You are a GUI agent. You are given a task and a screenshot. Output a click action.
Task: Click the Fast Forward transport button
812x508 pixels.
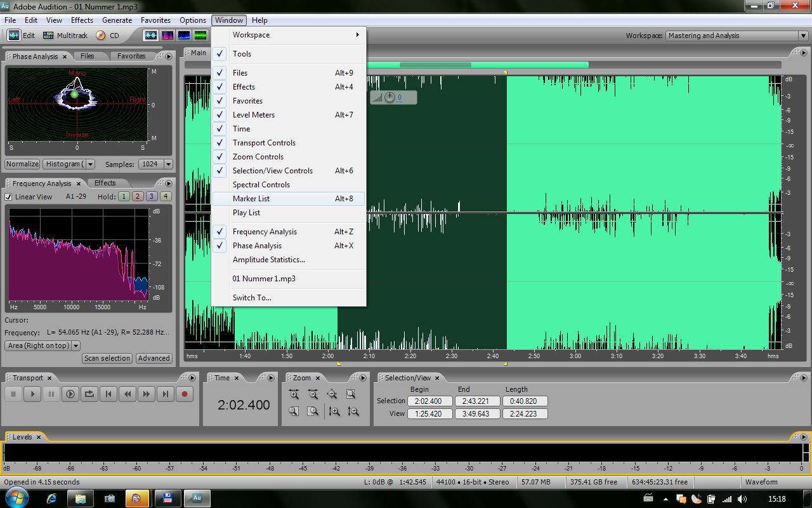coord(147,394)
